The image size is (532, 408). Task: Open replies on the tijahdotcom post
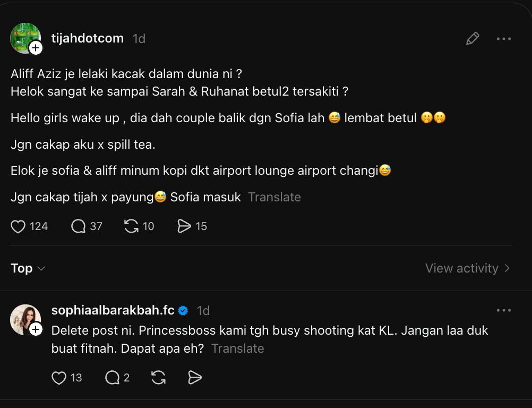(79, 227)
